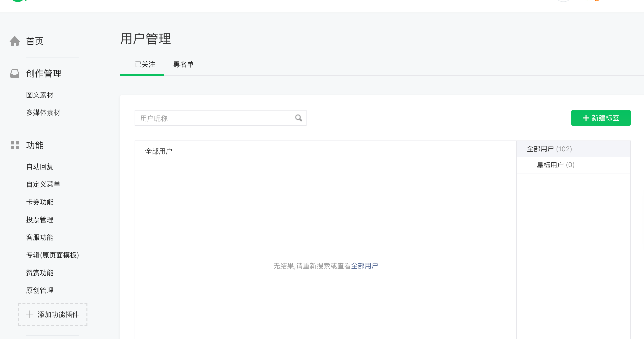Open 投票管理 from the sidebar
Image resolution: width=644 pixels, height=339 pixels.
click(x=40, y=220)
